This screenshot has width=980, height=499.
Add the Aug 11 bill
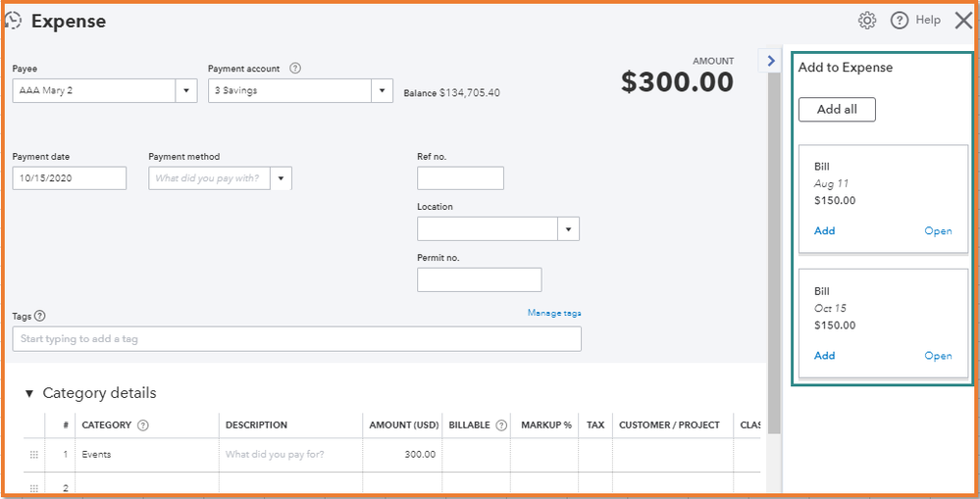coord(824,231)
